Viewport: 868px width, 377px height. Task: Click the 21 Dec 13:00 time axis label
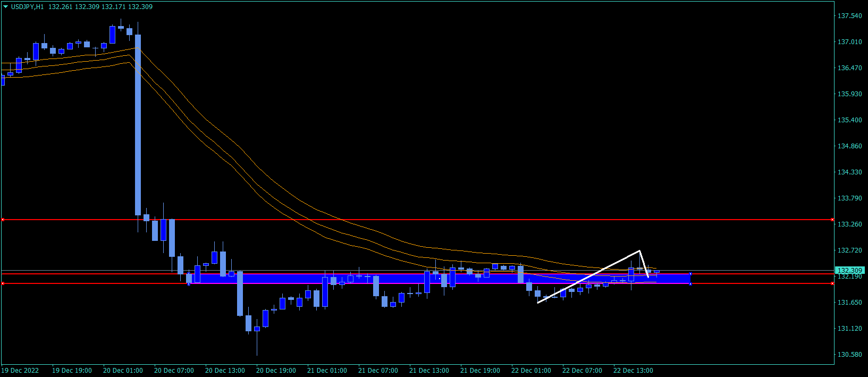(429, 371)
